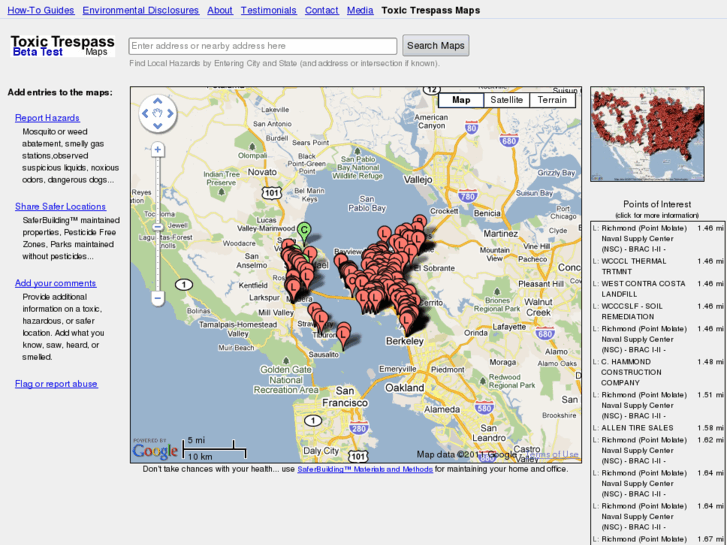Pan the map left with the arrow

coord(145,113)
